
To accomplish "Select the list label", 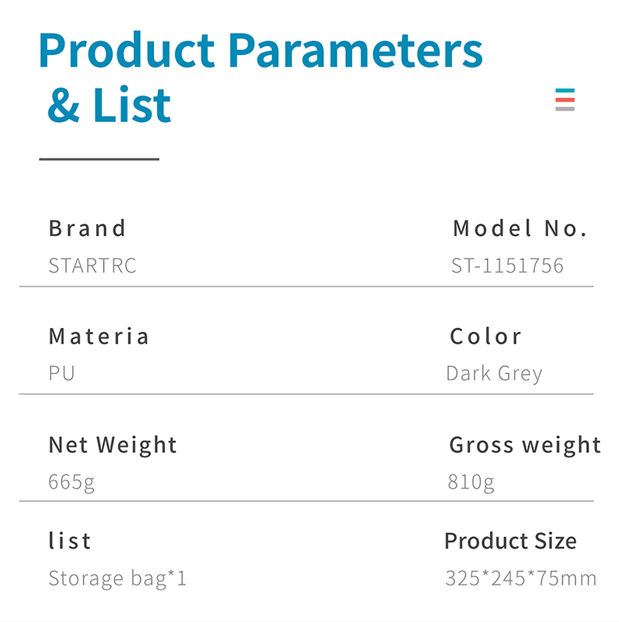I will [70, 541].
